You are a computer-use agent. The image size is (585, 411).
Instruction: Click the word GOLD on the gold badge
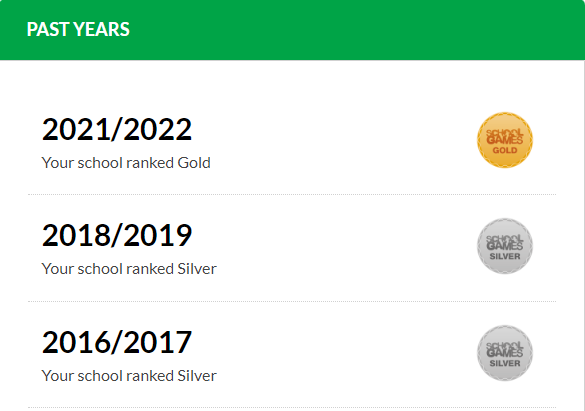click(x=505, y=150)
